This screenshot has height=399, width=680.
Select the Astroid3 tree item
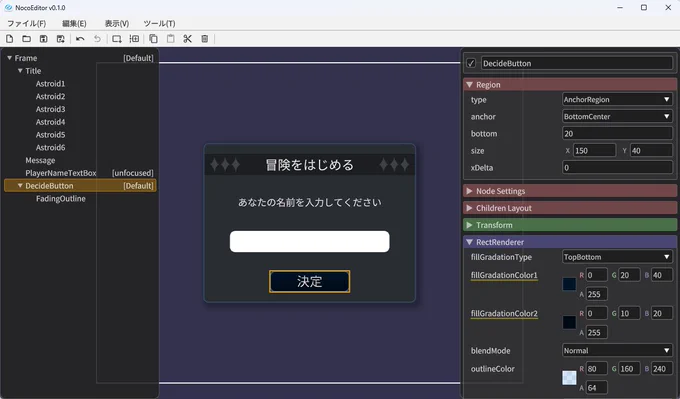tap(50, 109)
